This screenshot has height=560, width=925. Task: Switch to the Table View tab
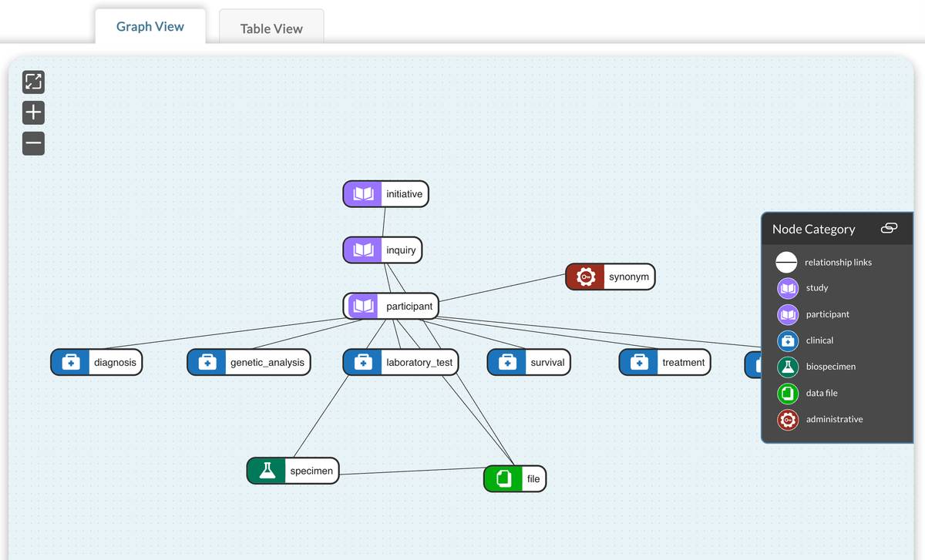271,29
